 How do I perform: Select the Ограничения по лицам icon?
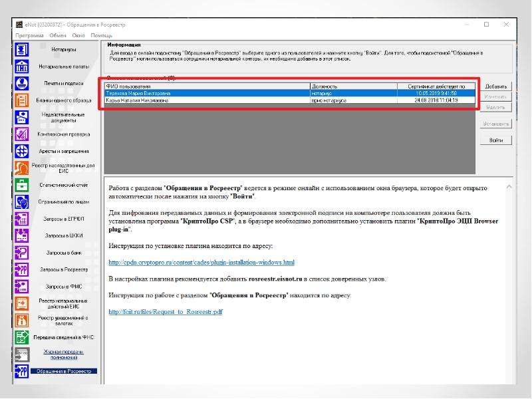[22, 202]
